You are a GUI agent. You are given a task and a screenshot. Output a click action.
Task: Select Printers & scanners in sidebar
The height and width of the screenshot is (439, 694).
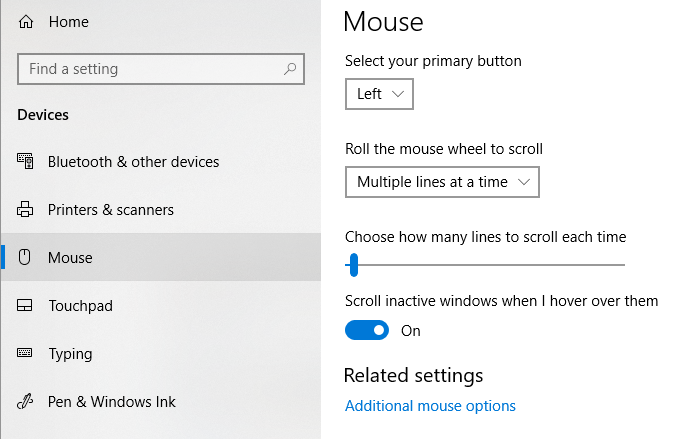click(110, 210)
